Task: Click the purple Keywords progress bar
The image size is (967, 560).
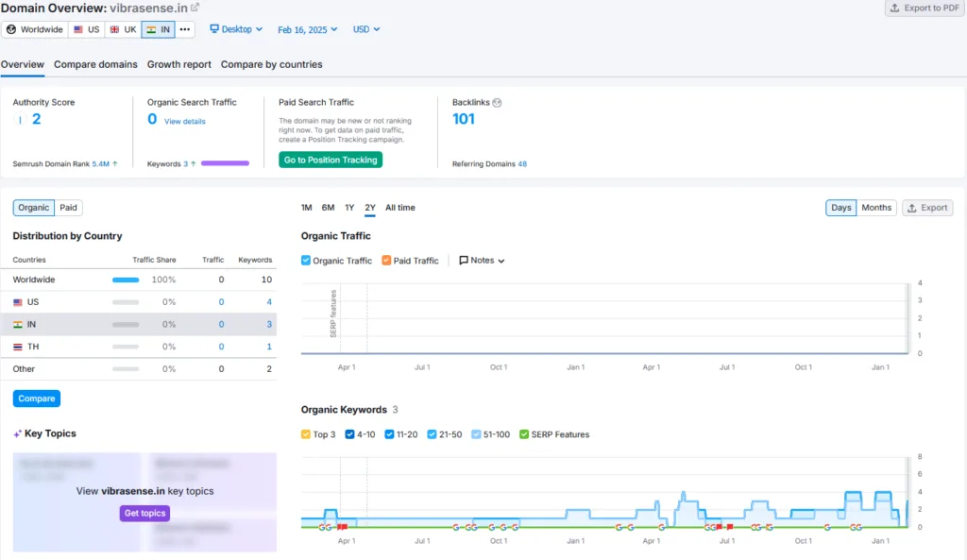Action: pos(225,163)
